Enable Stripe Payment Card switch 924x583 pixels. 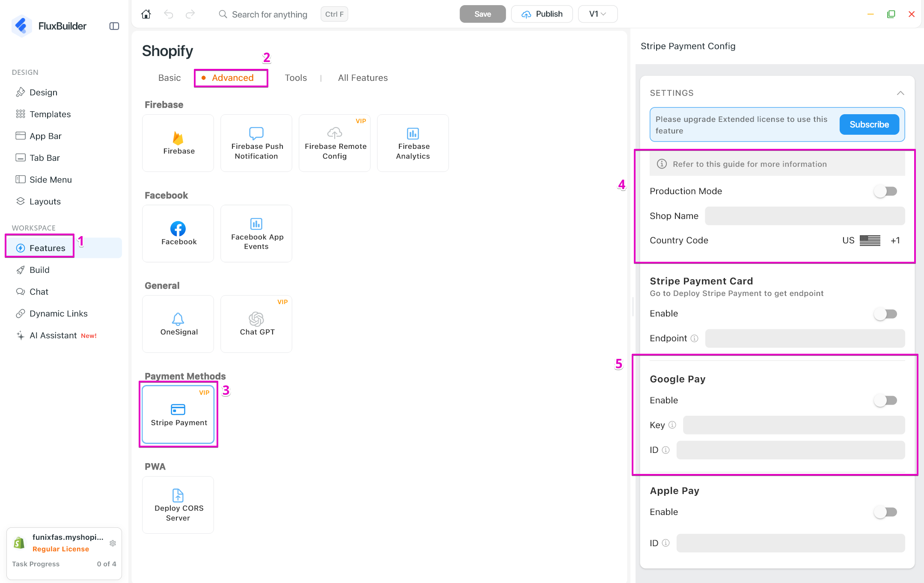coord(885,314)
